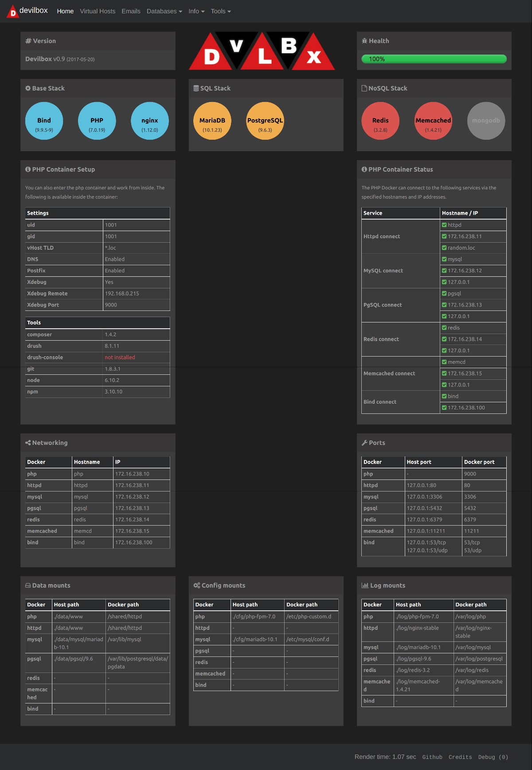The height and width of the screenshot is (770, 532).
Task: Click the composer version 1.4.2
Action: (x=110, y=334)
